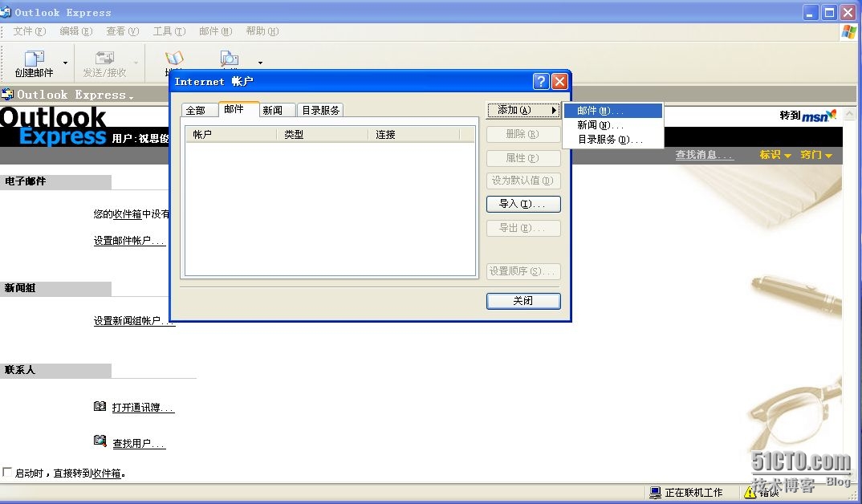Toggle 启动时直接转到收件箱 checkbox
The width and height of the screenshot is (862, 504).
point(7,472)
